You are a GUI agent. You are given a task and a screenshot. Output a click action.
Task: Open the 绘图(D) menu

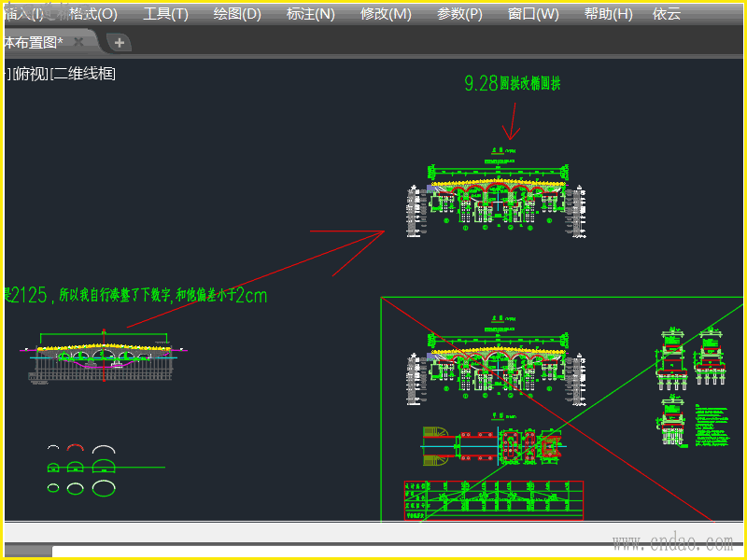tap(237, 14)
